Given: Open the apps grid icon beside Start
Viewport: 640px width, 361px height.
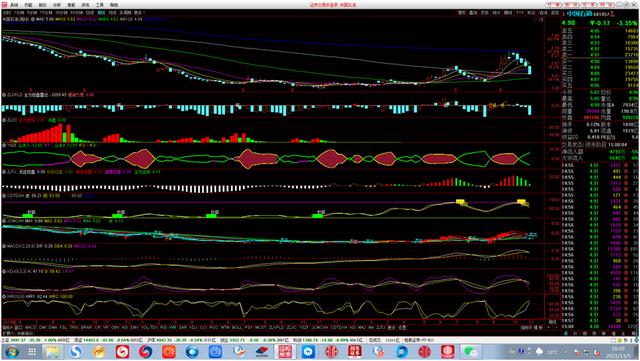Looking at the screenshot, I should pos(32,351).
